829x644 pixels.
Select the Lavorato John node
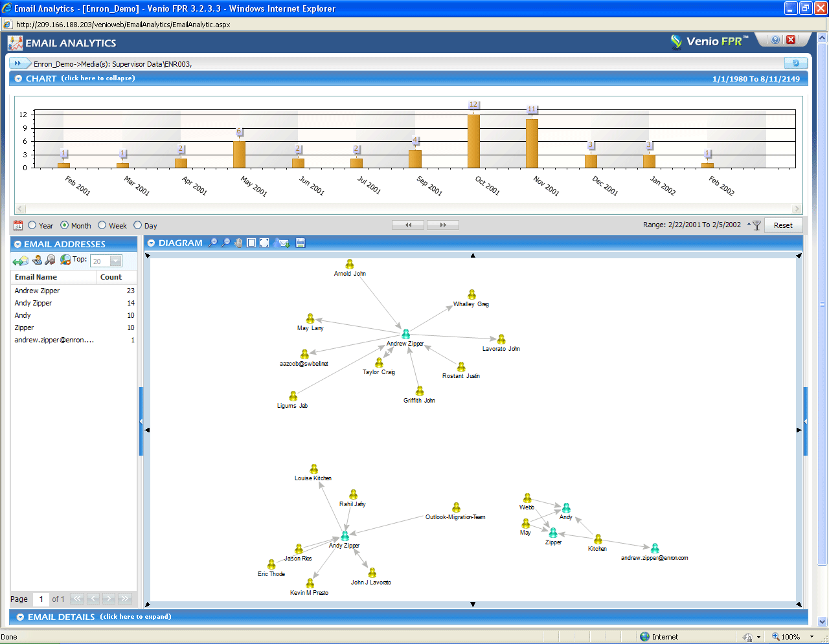[501, 339]
